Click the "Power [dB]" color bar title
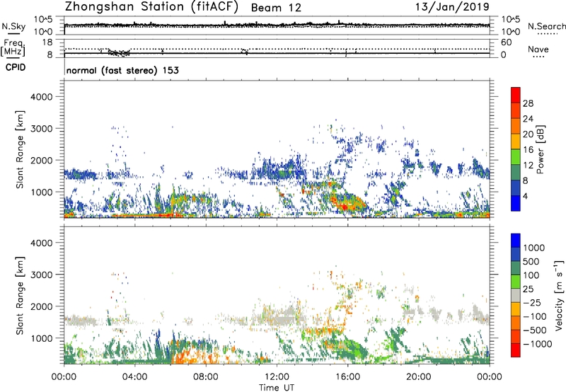The image size is (566, 392). coord(541,149)
